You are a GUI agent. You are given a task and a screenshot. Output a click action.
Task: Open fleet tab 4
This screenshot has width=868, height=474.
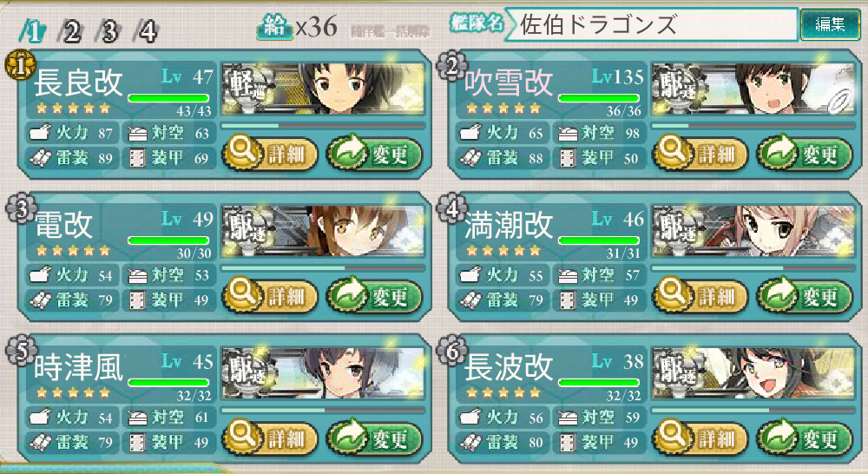pos(147,31)
